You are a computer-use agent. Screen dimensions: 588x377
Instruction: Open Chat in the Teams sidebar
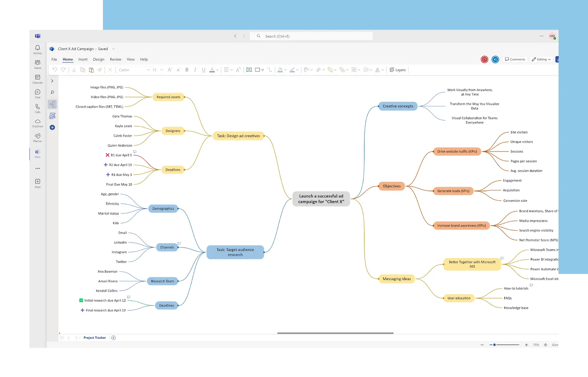coord(37,94)
